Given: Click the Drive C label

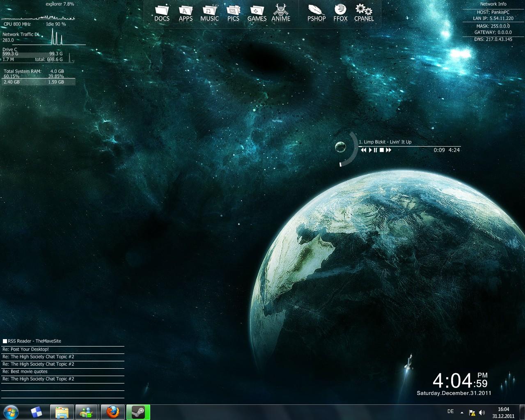Looking at the screenshot, I should click(x=10, y=50).
